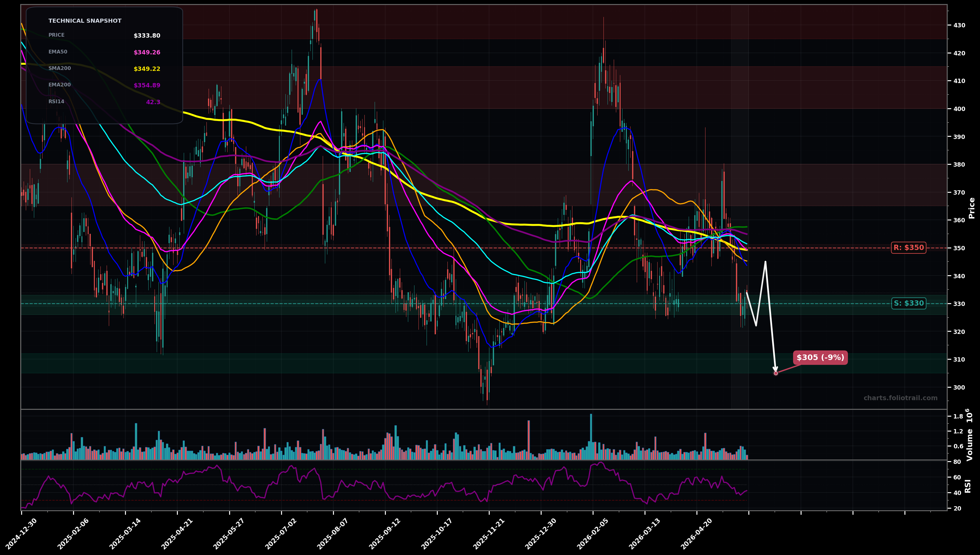Image resolution: width=980 pixels, height=555 pixels.
Task: Click the 2026-03-13 date axis label
Action: (x=645, y=534)
